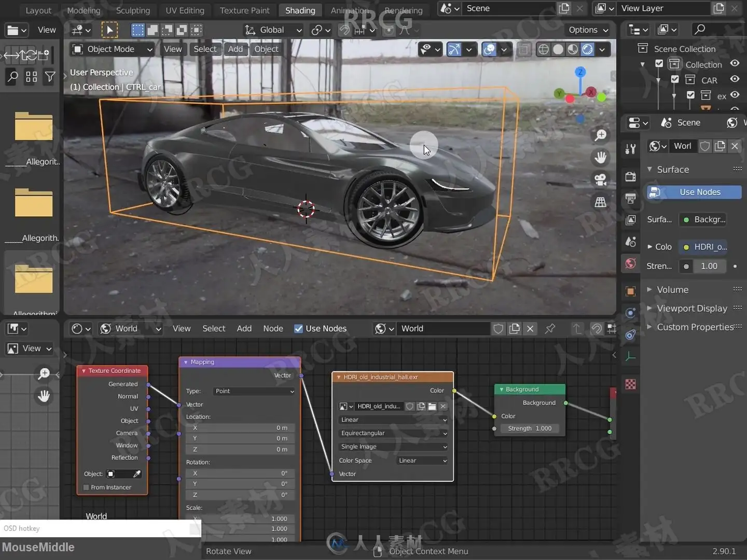
Task: Adjust Mapping Location X value field
Action: coord(240,428)
